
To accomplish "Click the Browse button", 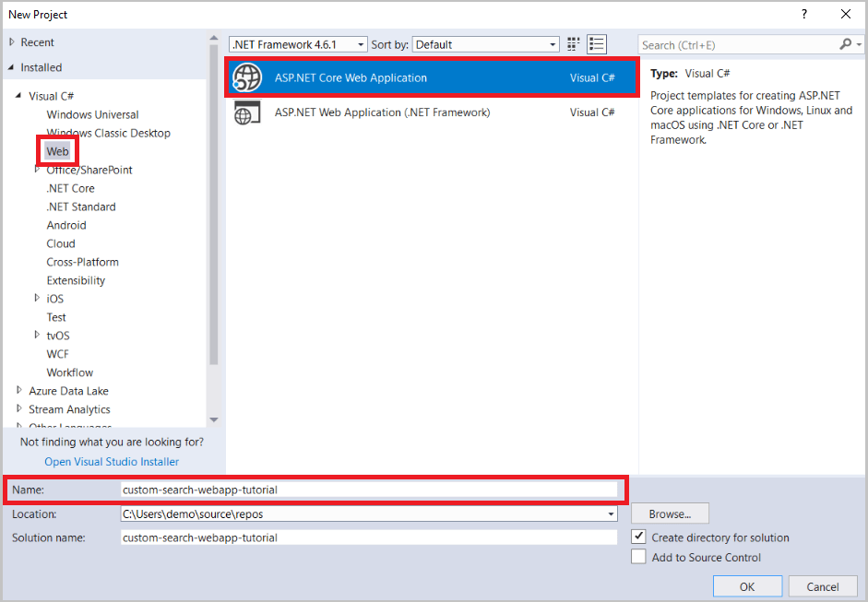I will pos(669,513).
